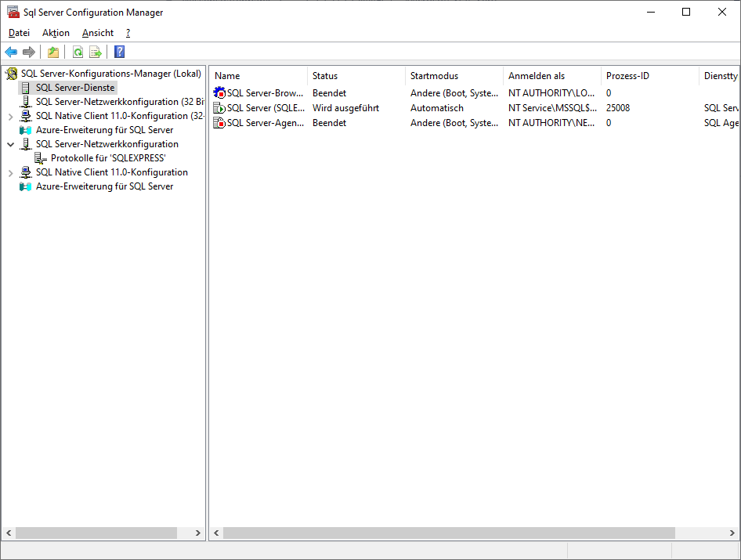Collapse the SQL Server-Netzwerkkonfiguration tree node

(10, 144)
